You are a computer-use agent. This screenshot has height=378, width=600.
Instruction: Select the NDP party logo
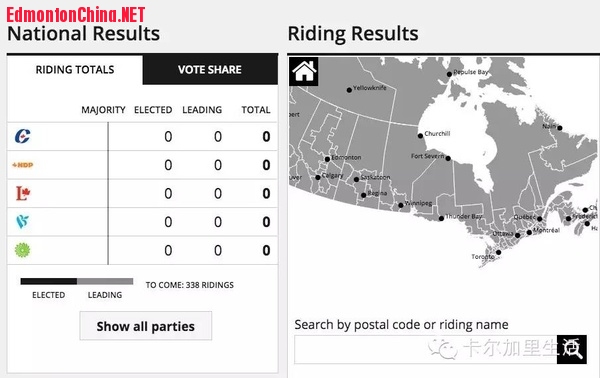pos(23,165)
